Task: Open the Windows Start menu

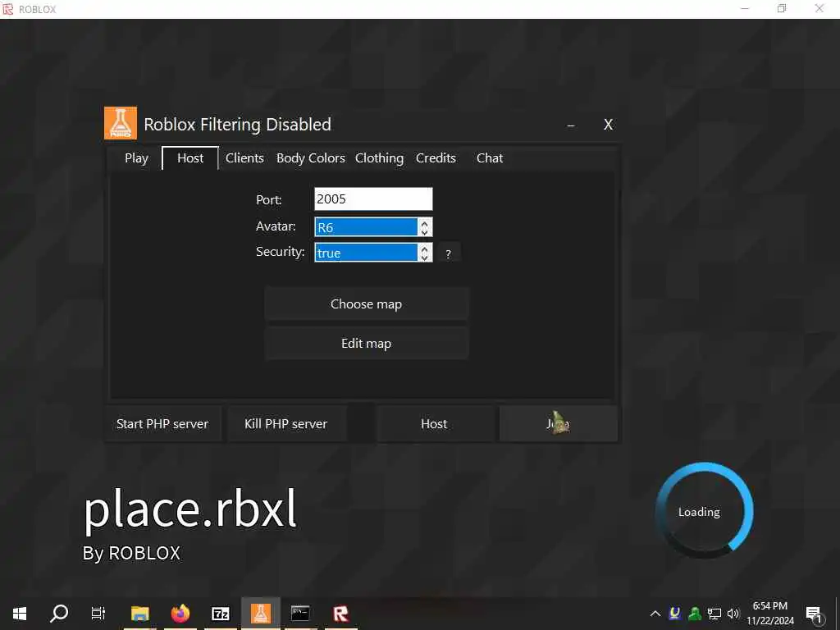Action: (x=20, y=614)
